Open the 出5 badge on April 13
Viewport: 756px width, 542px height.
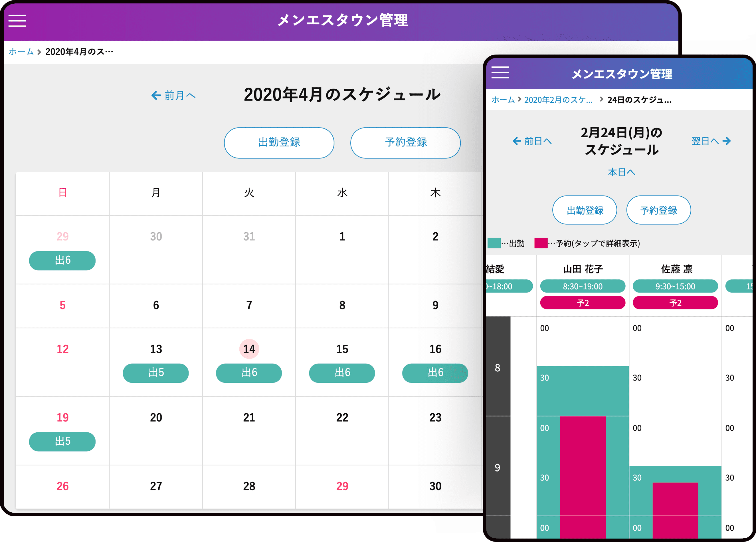pyautogui.click(x=156, y=373)
